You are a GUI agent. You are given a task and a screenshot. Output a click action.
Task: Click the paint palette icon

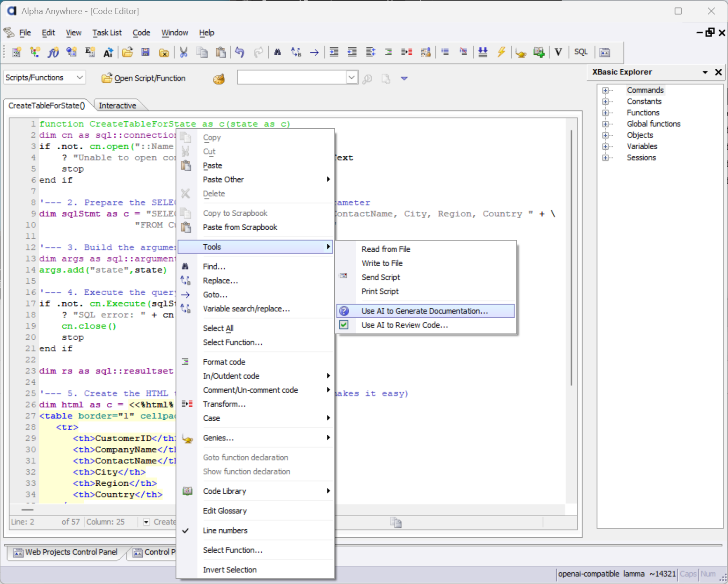click(x=219, y=79)
